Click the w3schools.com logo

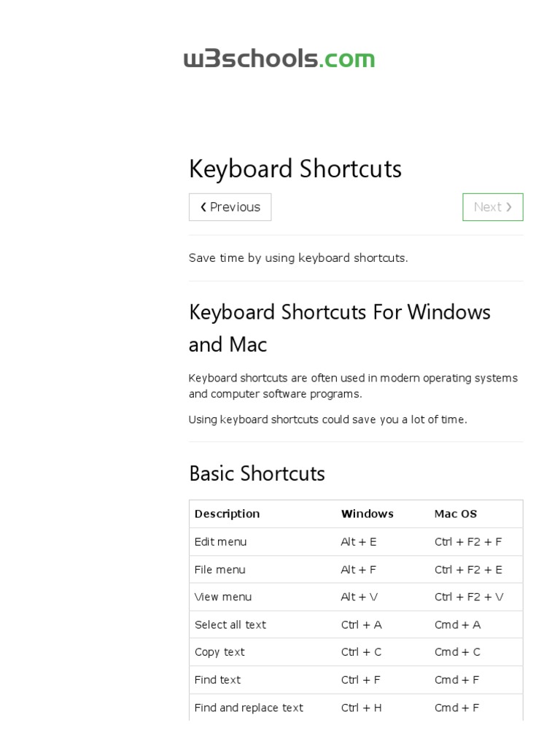279,58
